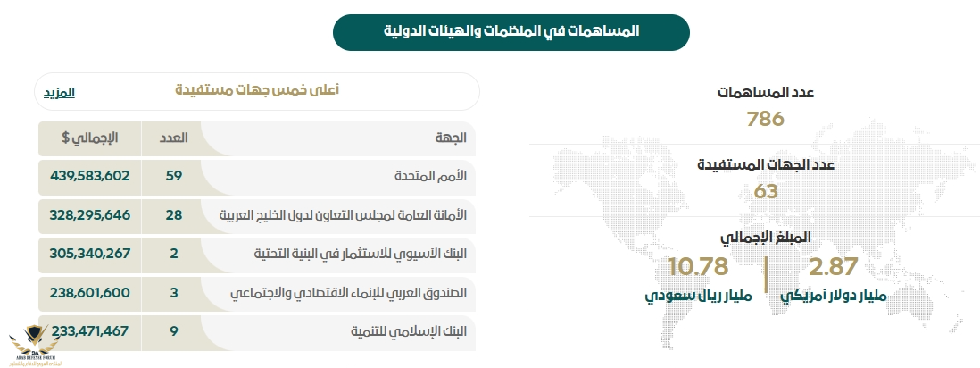Image resolution: width=980 pixels, height=368 pixels.
Task: Select the contributions figure 786
Action: (x=766, y=118)
